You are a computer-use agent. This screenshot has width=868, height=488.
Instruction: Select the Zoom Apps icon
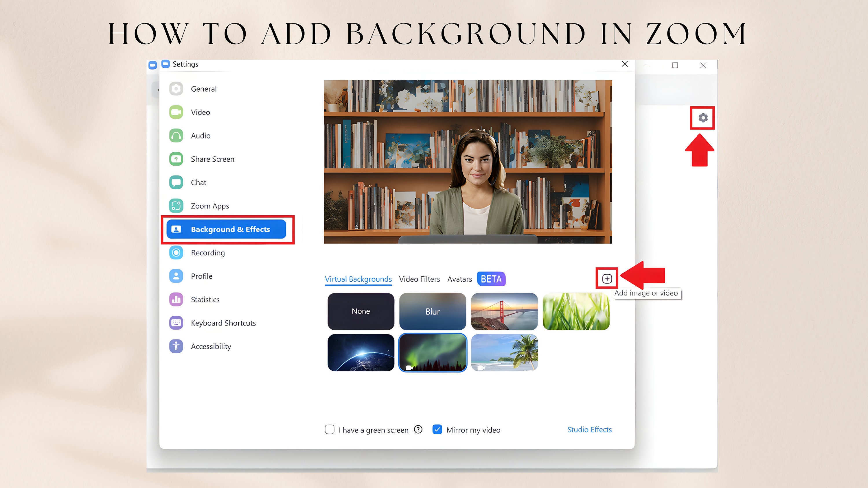click(x=176, y=206)
